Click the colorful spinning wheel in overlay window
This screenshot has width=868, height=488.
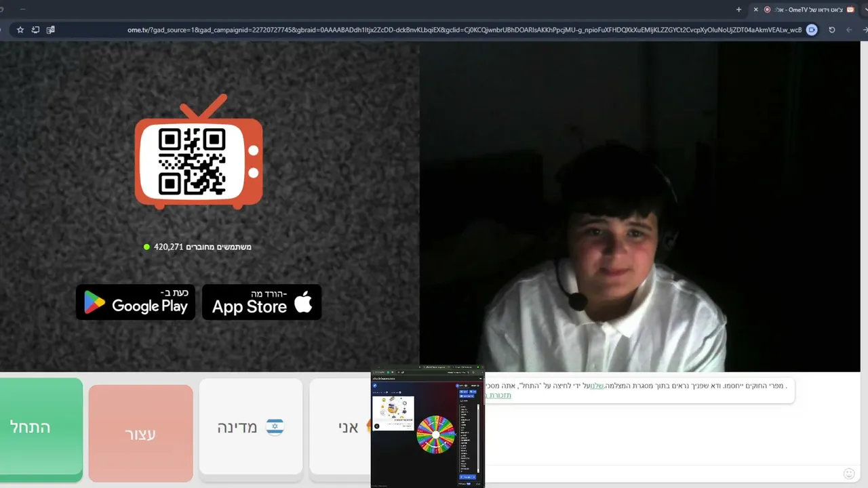point(435,434)
